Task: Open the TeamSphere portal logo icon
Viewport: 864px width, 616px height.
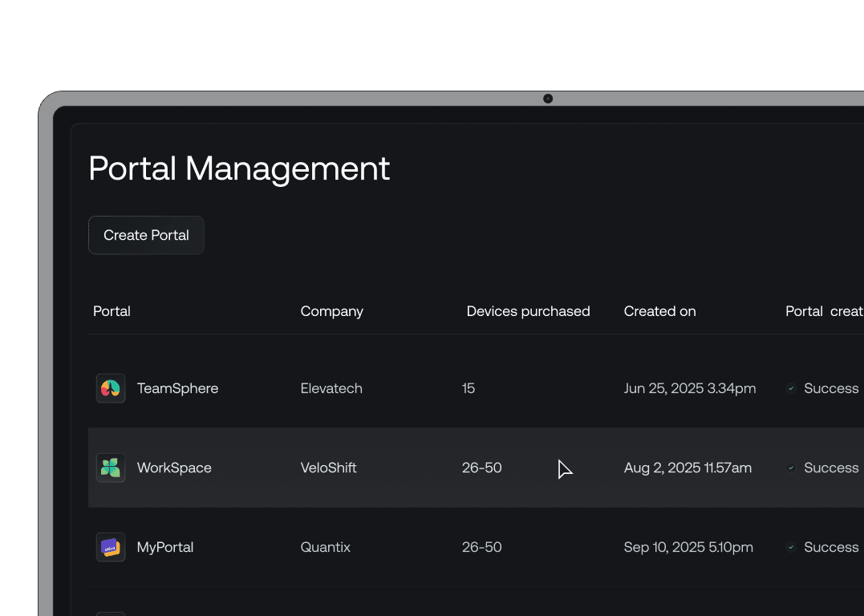Action: [x=111, y=388]
